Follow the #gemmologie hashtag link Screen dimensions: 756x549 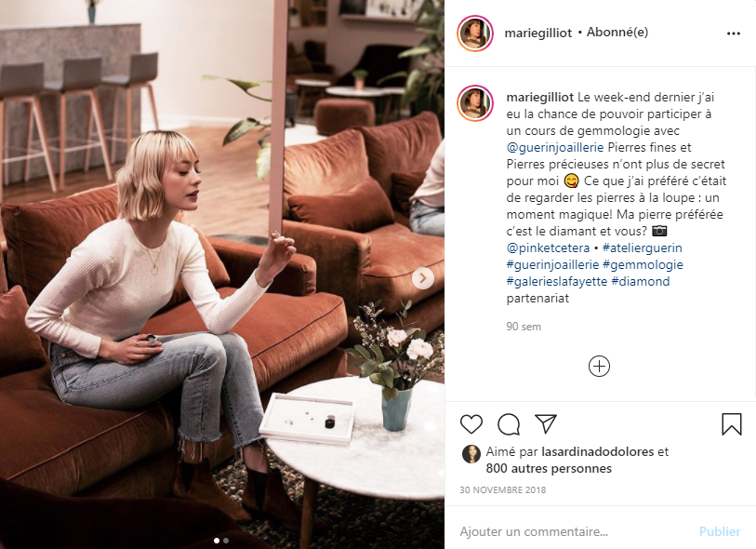(643, 265)
